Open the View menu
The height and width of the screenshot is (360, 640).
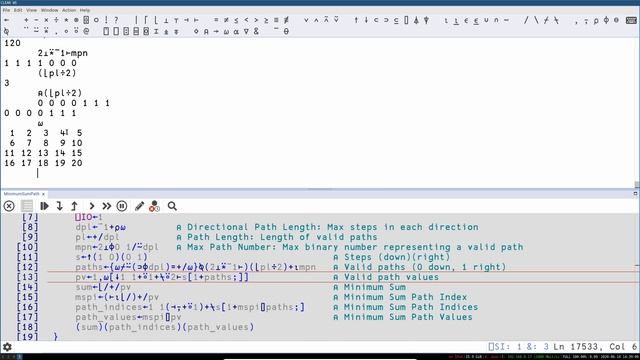[x=31, y=10]
